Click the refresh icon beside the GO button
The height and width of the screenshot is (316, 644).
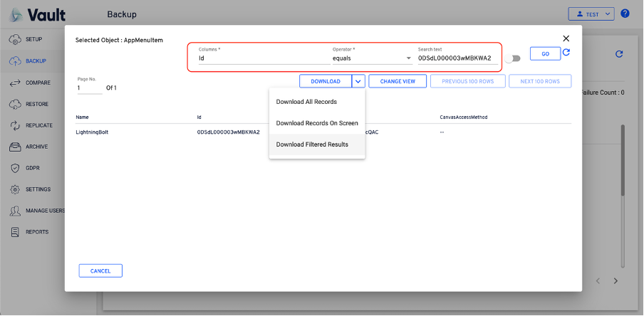coord(566,53)
